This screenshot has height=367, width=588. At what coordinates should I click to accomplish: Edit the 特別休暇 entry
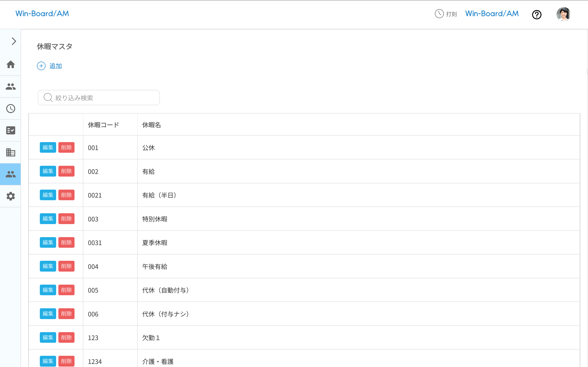tap(48, 219)
